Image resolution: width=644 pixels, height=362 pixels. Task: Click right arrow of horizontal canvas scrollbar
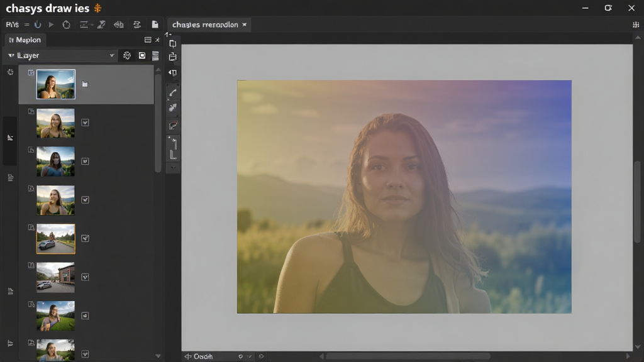click(x=628, y=356)
